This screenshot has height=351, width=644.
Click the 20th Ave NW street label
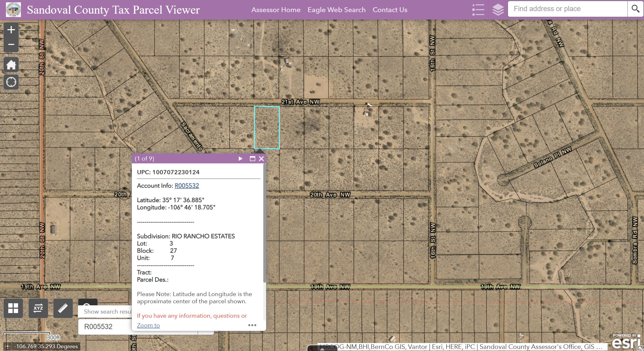[330, 195]
